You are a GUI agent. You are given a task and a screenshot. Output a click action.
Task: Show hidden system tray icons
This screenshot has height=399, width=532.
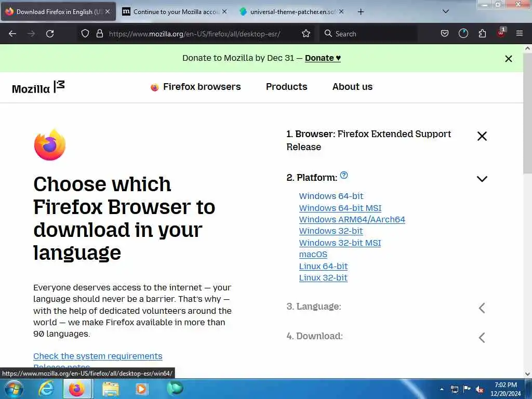pyautogui.click(x=442, y=389)
